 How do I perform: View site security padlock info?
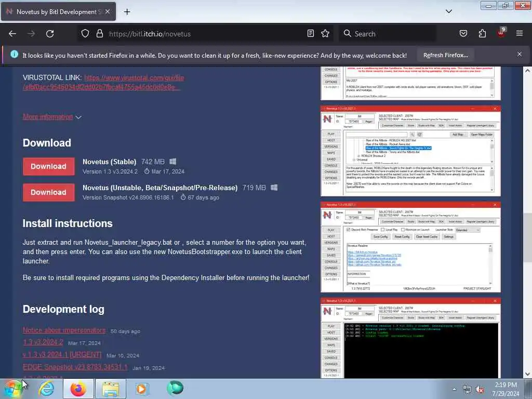(99, 34)
